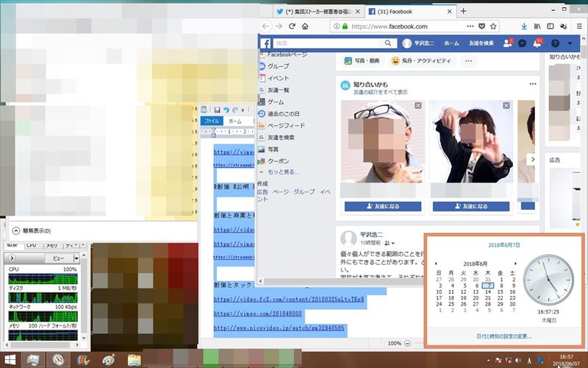Dismiss first suggested friend with X
588x368 pixels.
(418, 105)
